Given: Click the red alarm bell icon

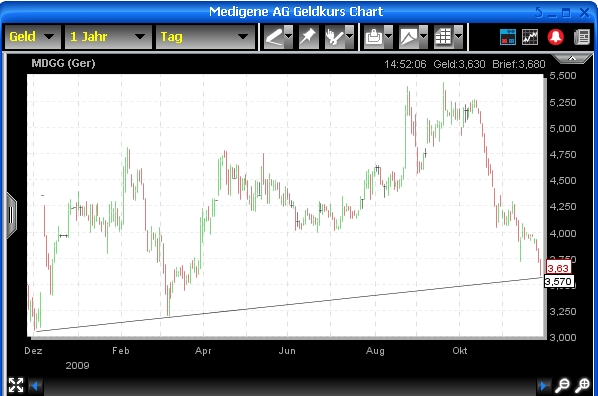Looking at the screenshot, I should click(x=556, y=37).
